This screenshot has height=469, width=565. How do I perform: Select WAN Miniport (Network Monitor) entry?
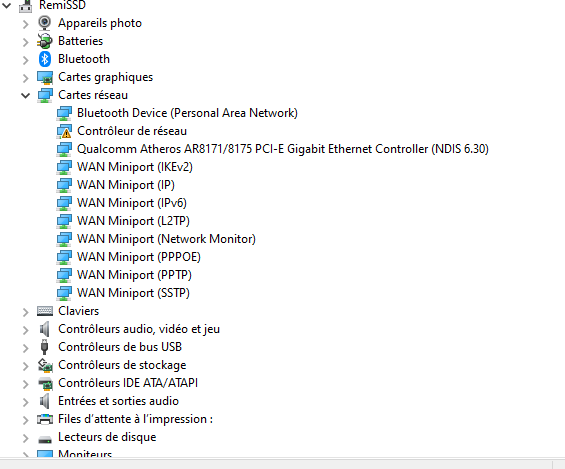coord(166,239)
